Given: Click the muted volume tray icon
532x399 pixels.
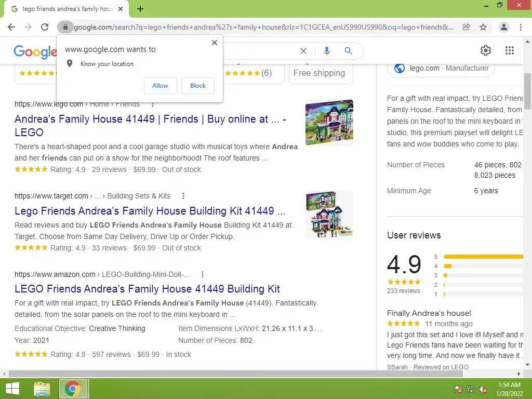Looking at the screenshot, I should point(483,389).
